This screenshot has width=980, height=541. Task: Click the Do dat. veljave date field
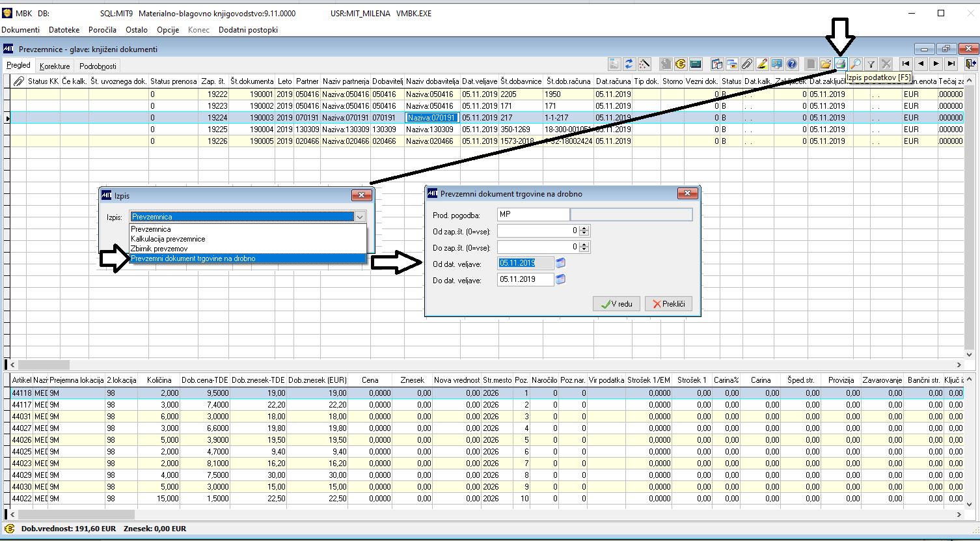pos(526,279)
